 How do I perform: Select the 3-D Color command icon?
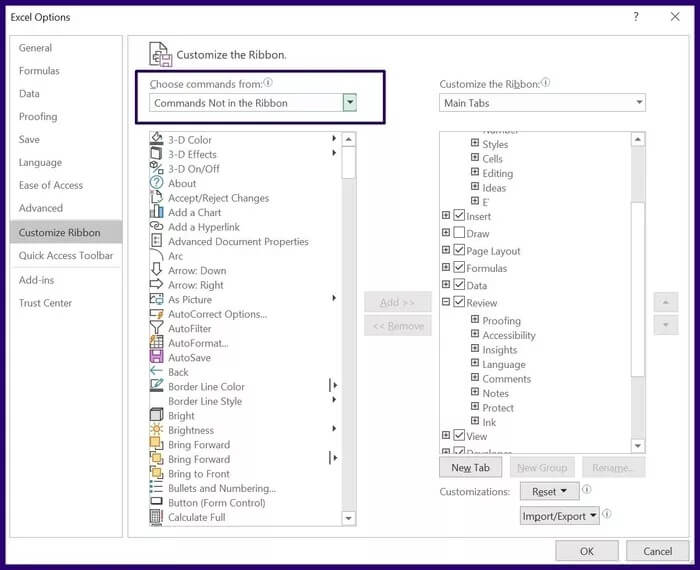pyautogui.click(x=156, y=139)
